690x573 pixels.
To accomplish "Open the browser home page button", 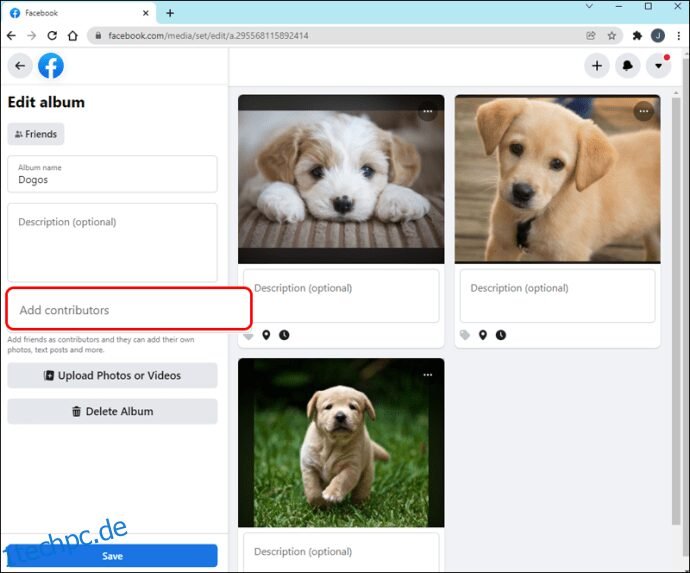I will tap(73, 36).
